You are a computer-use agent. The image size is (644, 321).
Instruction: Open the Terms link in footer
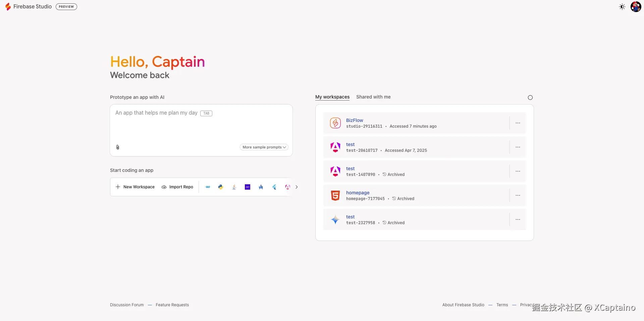point(502,305)
